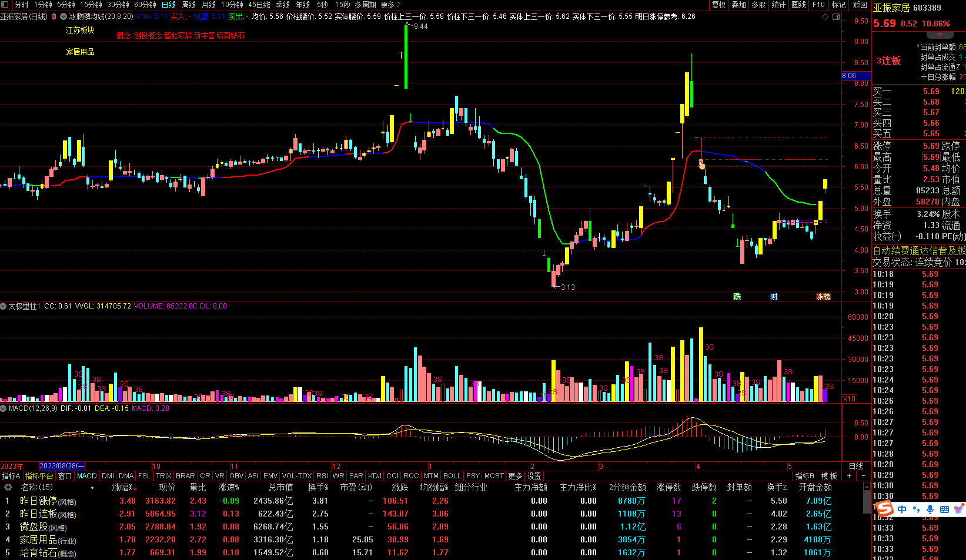Click the X10 volume scale label
The height and width of the screenshot is (560, 966).
pyautogui.click(x=850, y=398)
